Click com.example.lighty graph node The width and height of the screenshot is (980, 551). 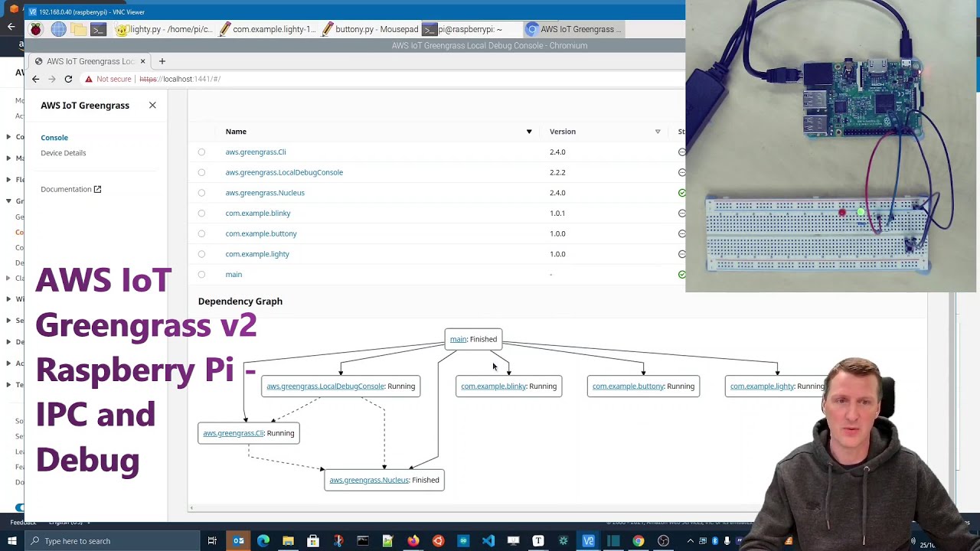(x=777, y=386)
